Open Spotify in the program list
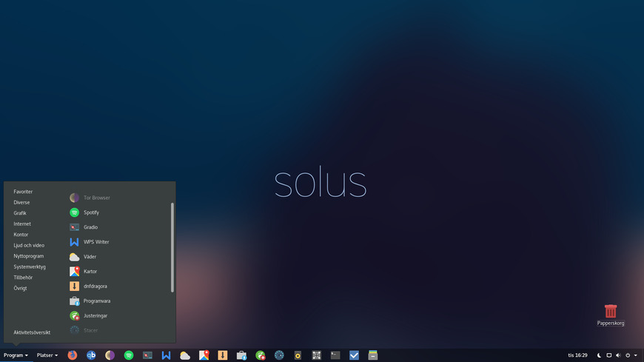Viewport: 644px width, 362px height. click(90, 212)
